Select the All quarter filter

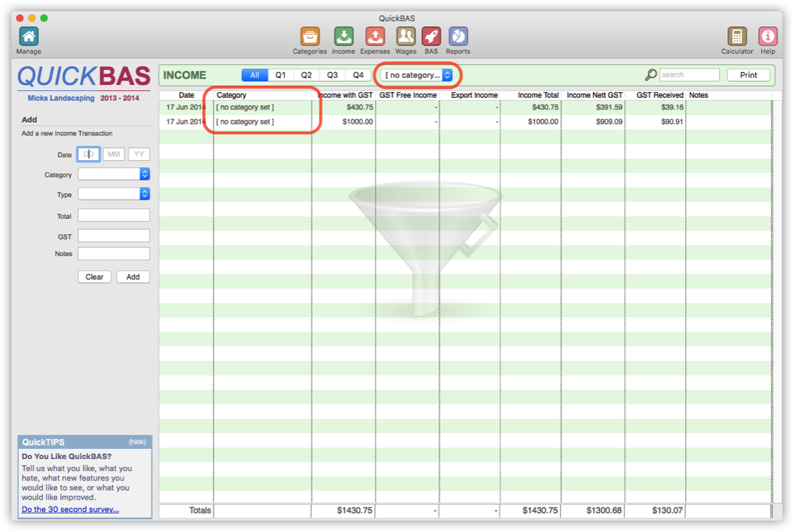pyautogui.click(x=255, y=75)
